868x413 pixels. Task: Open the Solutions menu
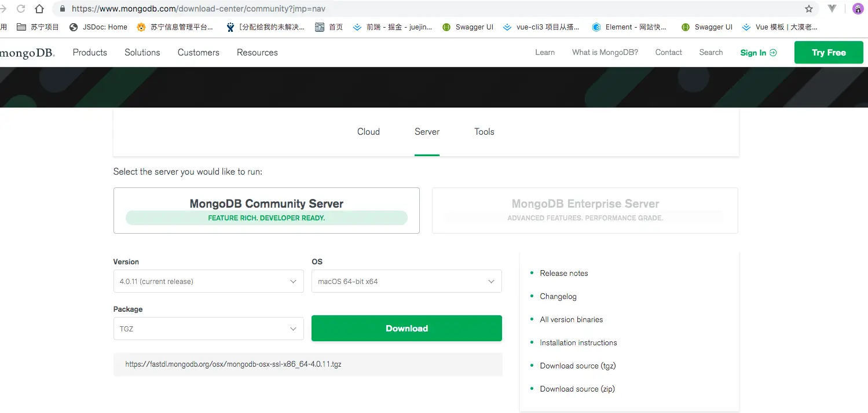click(142, 53)
